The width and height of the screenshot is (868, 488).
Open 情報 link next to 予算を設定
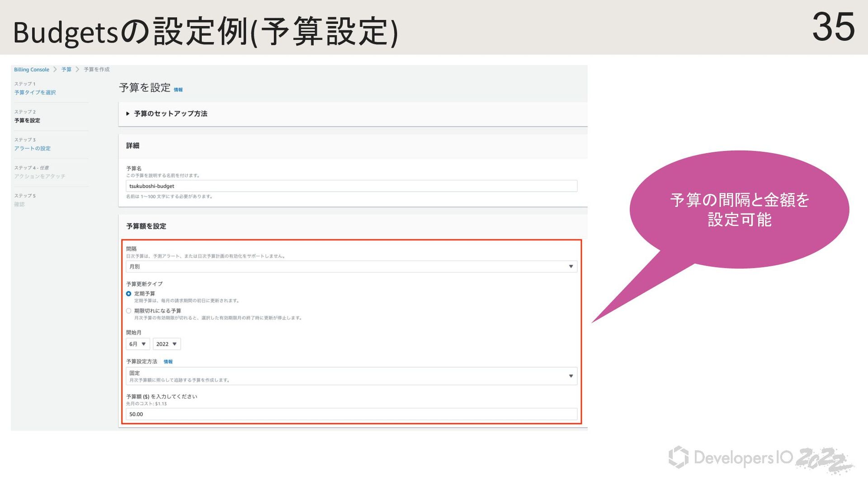[x=178, y=90]
